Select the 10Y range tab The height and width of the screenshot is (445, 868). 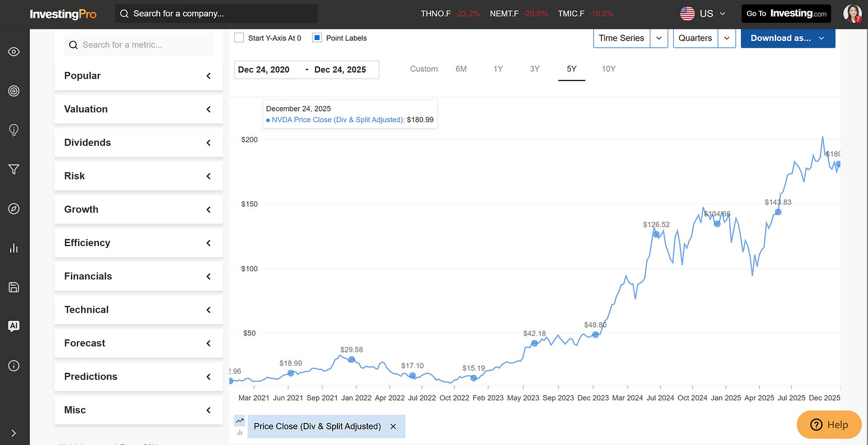pyautogui.click(x=609, y=69)
